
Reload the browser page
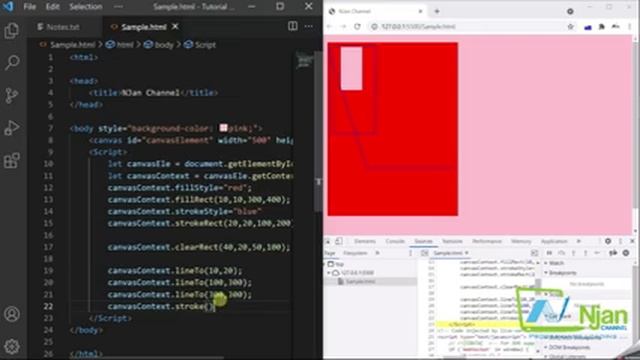point(358,27)
